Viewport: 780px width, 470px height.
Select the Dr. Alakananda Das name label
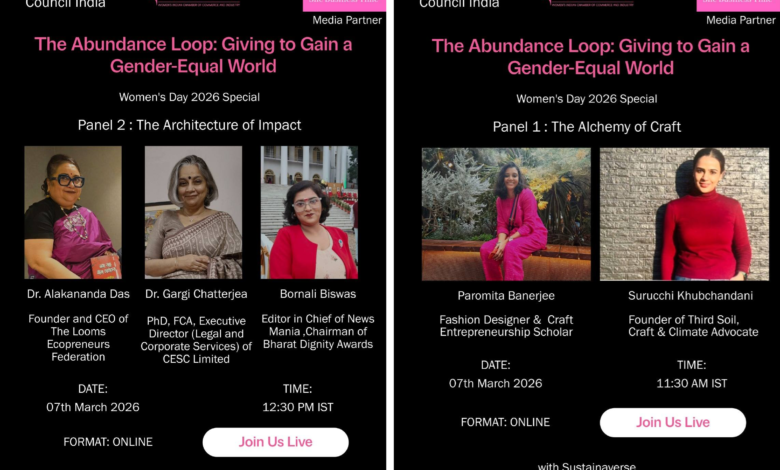(73, 294)
